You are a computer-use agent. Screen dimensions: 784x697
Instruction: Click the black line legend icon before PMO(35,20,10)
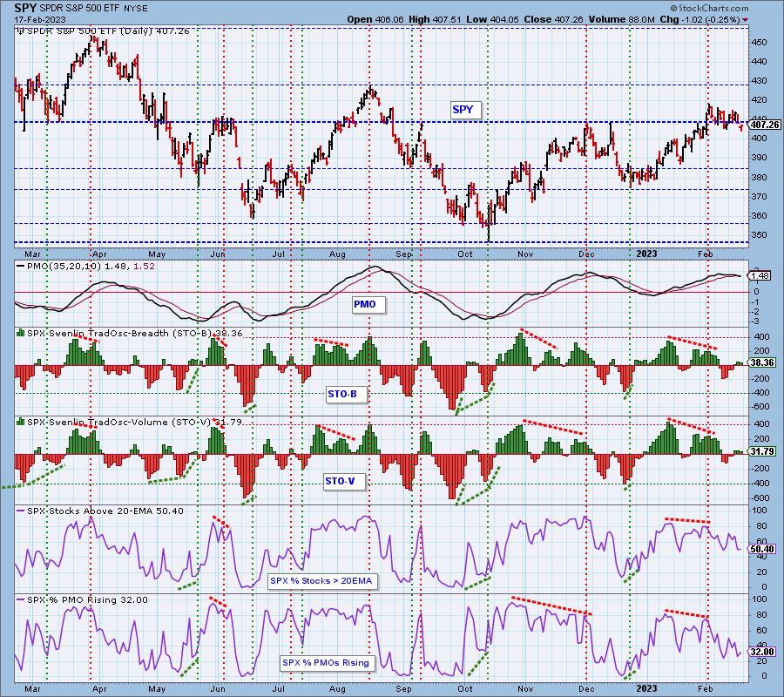[21, 267]
